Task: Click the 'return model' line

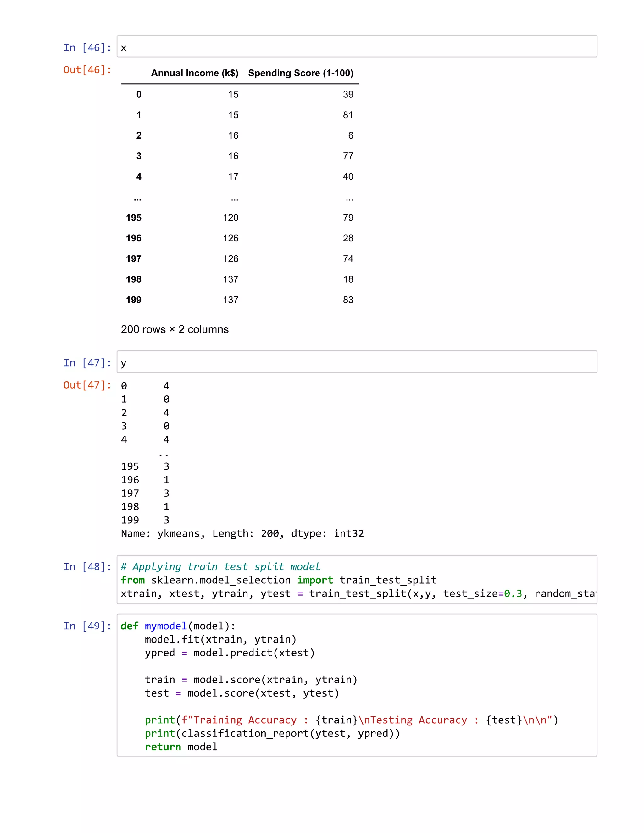Action: pyautogui.click(x=181, y=747)
